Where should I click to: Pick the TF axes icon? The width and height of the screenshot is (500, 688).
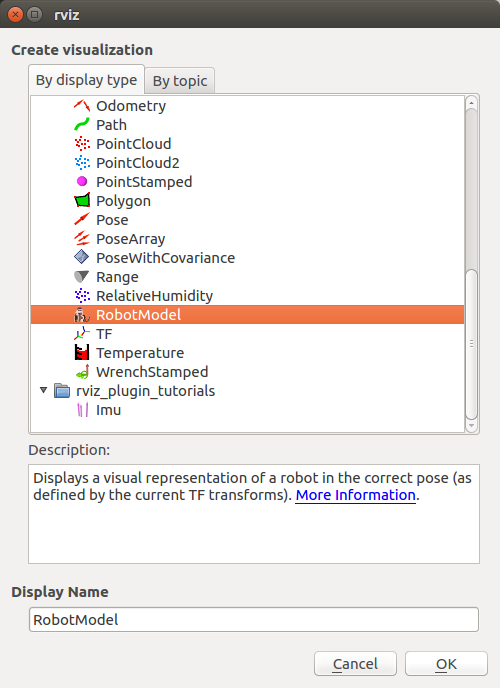pyautogui.click(x=82, y=334)
